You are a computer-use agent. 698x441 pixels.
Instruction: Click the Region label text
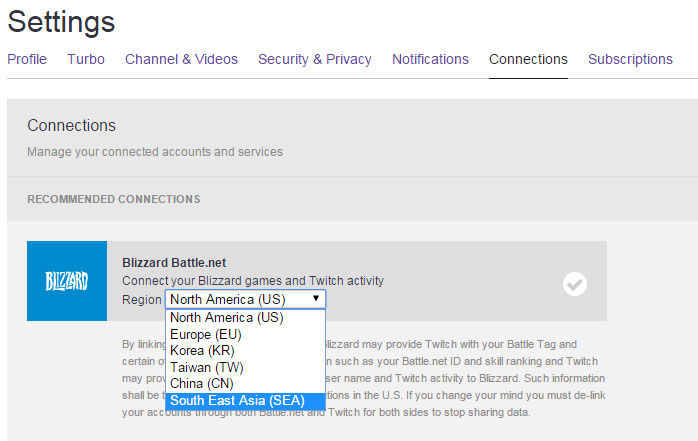(142, 299)
